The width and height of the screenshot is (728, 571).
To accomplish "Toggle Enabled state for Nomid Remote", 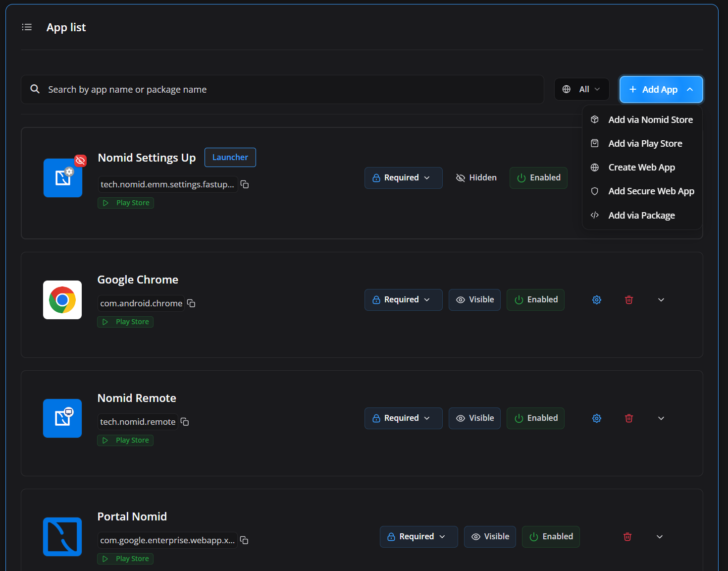I will 536,418.
